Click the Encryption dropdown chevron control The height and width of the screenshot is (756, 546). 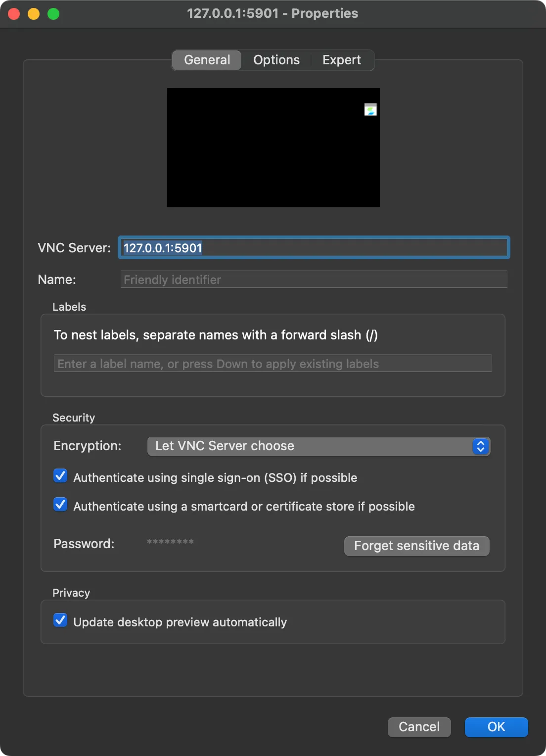click(480, 446)
